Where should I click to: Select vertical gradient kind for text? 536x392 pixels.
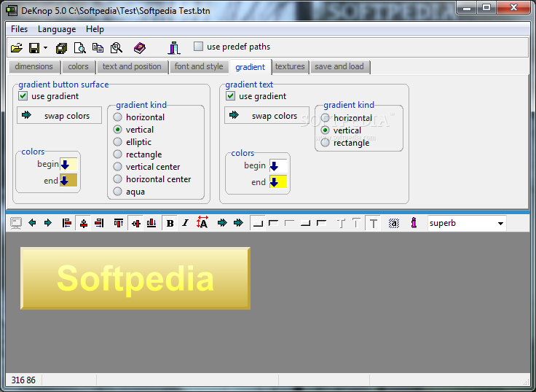pos(325,130)
